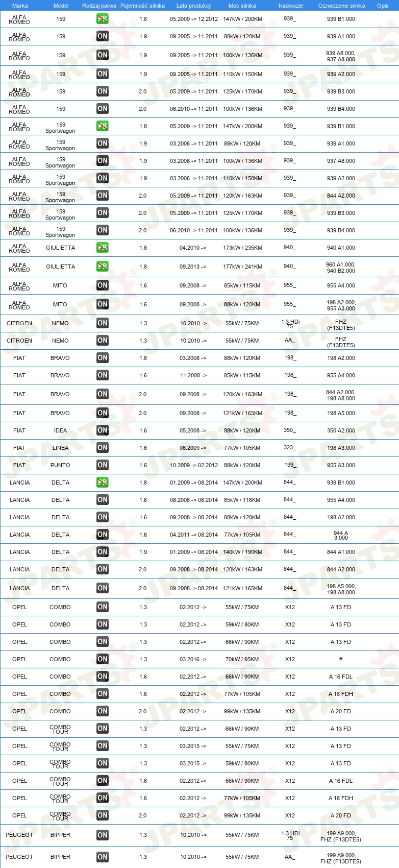
Task: Click 1.3 HDi 75 body cell in Peugeot Bipper row
Action: (x=290, y=835)
